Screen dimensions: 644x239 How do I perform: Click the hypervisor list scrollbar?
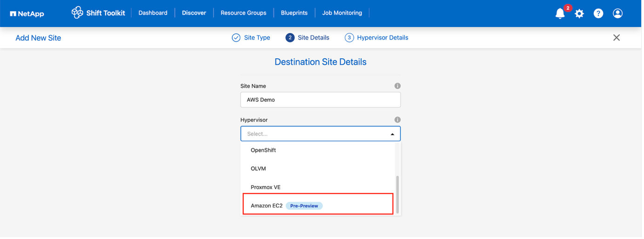click(399, 195)
